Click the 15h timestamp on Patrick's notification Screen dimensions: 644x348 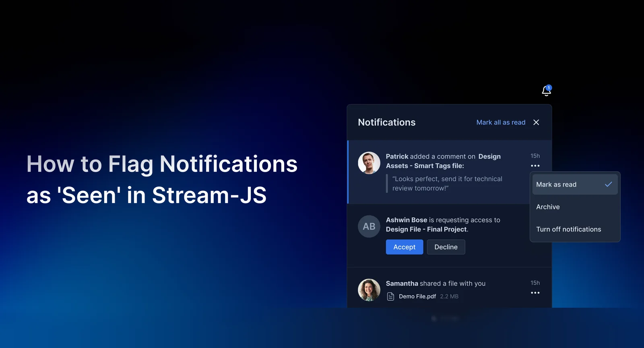535,156
